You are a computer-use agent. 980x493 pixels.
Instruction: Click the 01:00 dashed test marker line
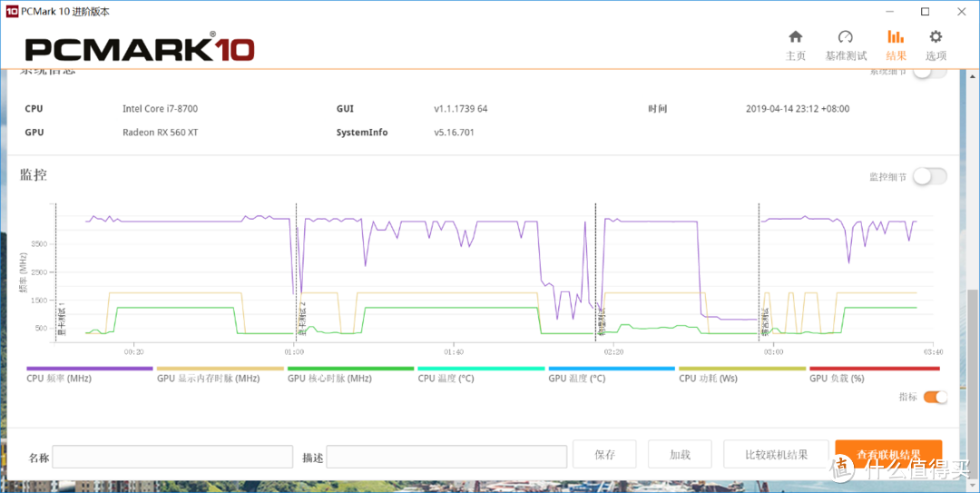(296, 272)
